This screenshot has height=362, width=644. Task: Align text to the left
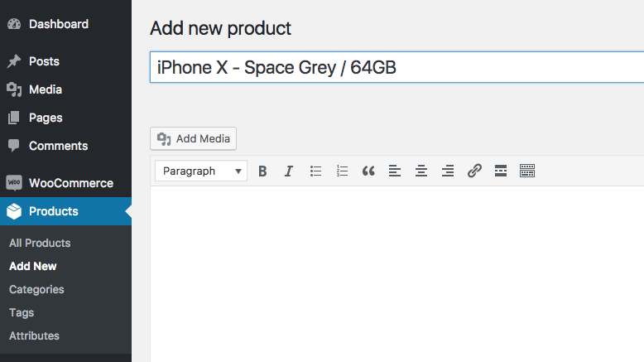(x=395, y=171)
